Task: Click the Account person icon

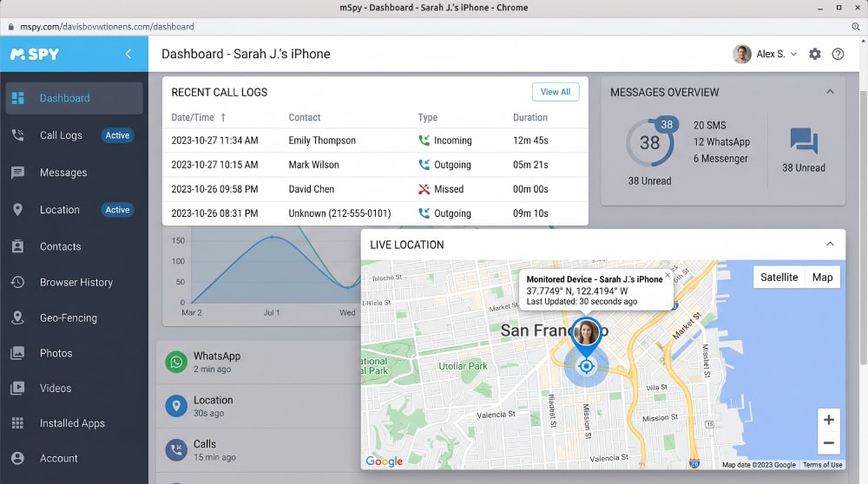Action: tap(17, 458)
